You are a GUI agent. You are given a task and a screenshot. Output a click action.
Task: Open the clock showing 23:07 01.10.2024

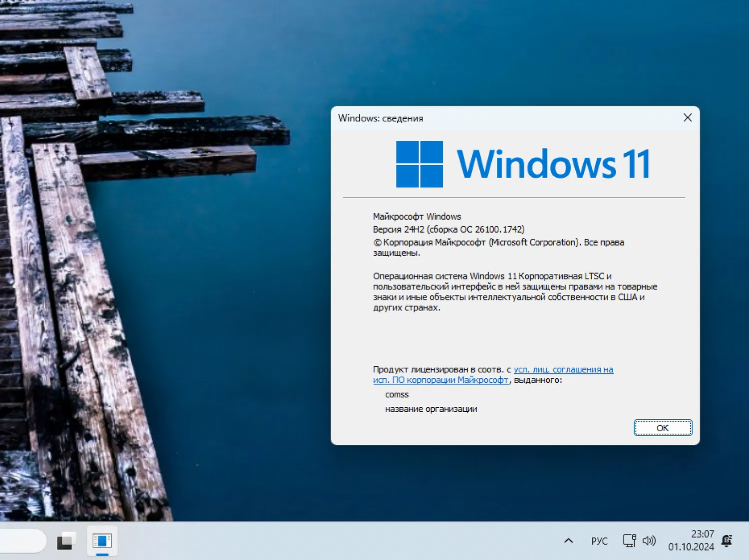pyautogui.click(x=691, y=541)
